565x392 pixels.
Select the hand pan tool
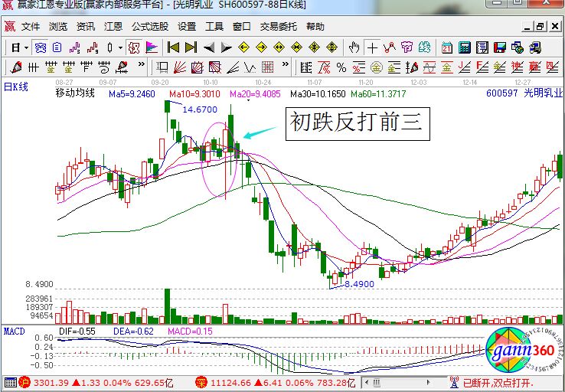354,47
